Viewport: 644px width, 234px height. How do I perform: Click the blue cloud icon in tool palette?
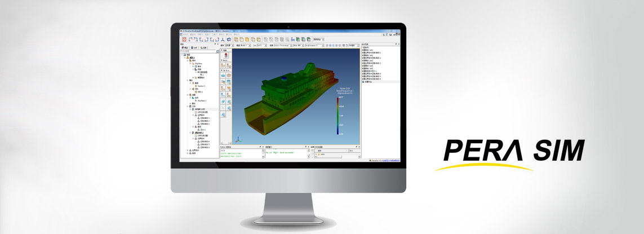(x=223, y=75)
